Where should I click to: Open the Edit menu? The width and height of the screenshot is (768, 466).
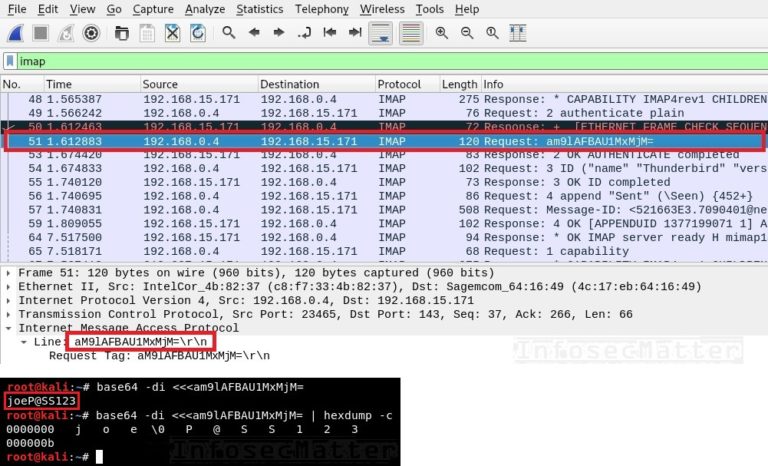pyautogui.click(x=48, y=9)
